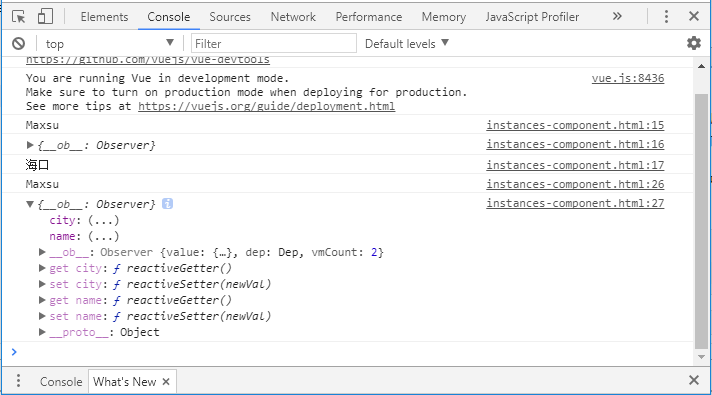Clear console with the ban icon
The height and width of the screenshot is (395, 712).
tap(19, 44)
